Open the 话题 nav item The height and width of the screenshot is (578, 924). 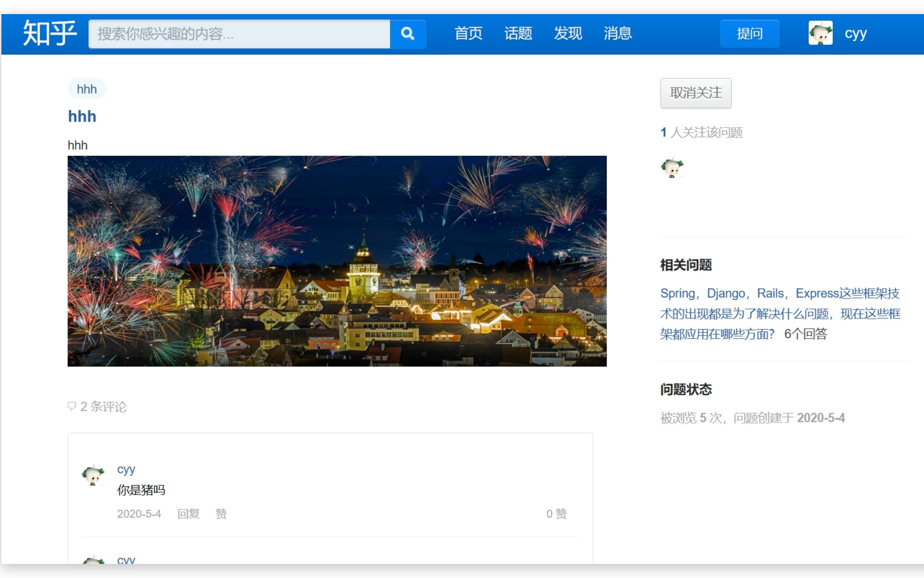click(x=518, y=33)
